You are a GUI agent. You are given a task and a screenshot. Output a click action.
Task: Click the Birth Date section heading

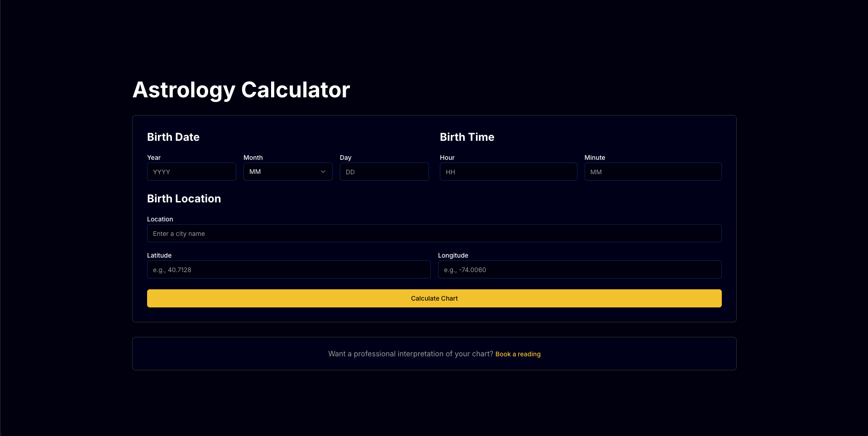pyautogui.click(x=173, y=137)
